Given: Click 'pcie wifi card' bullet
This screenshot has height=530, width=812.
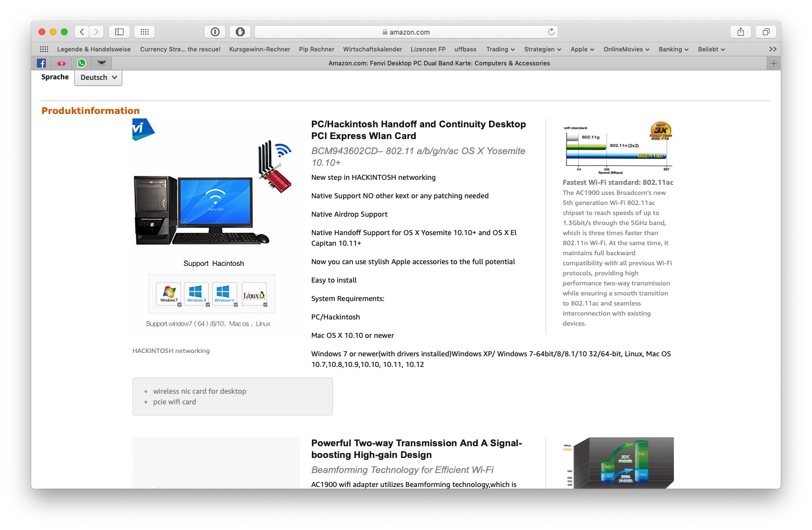Looking at the screenshot, I should [174, 402].
